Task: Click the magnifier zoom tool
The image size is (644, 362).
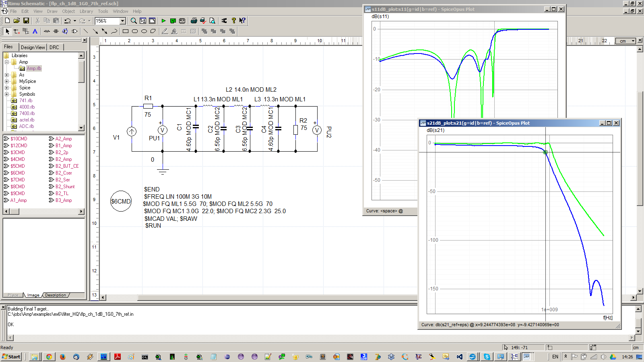Action: pyautogui.click(x=134, y=21)
